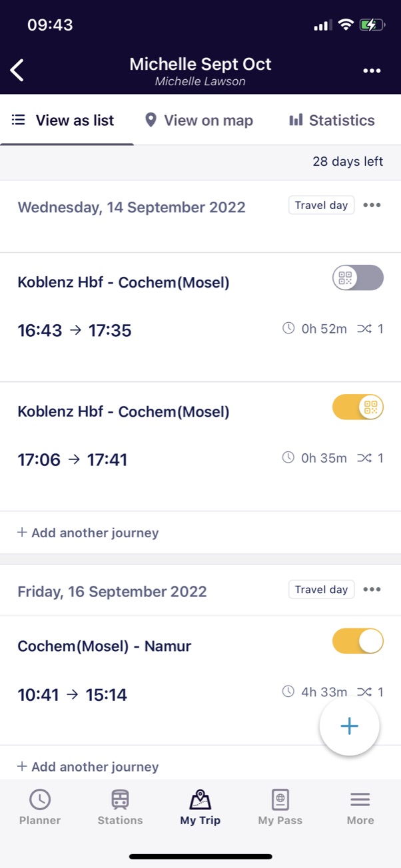This screenshot has height=868, width=401.
Task: Toggle off the Cochem(Mosel) - Namur journey
Action: [x=358, y=641]
